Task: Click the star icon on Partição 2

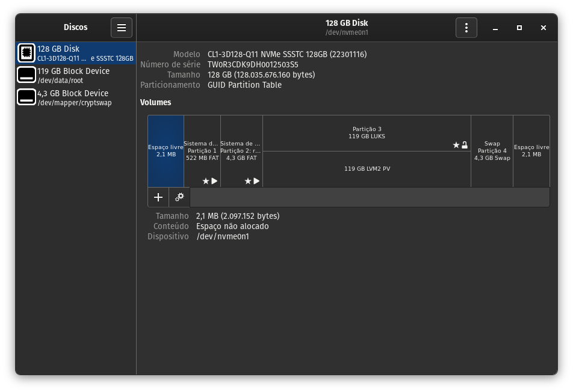Action: coord(247,181)
